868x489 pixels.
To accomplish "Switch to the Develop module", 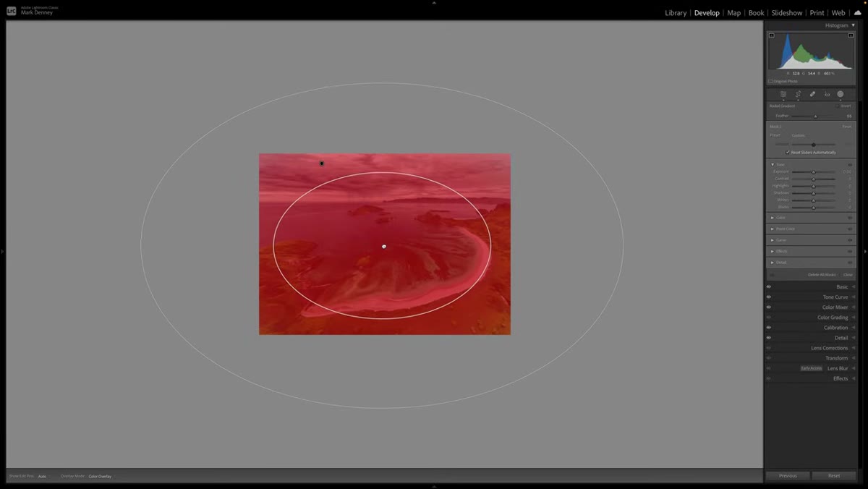I will tap(707, 13).
